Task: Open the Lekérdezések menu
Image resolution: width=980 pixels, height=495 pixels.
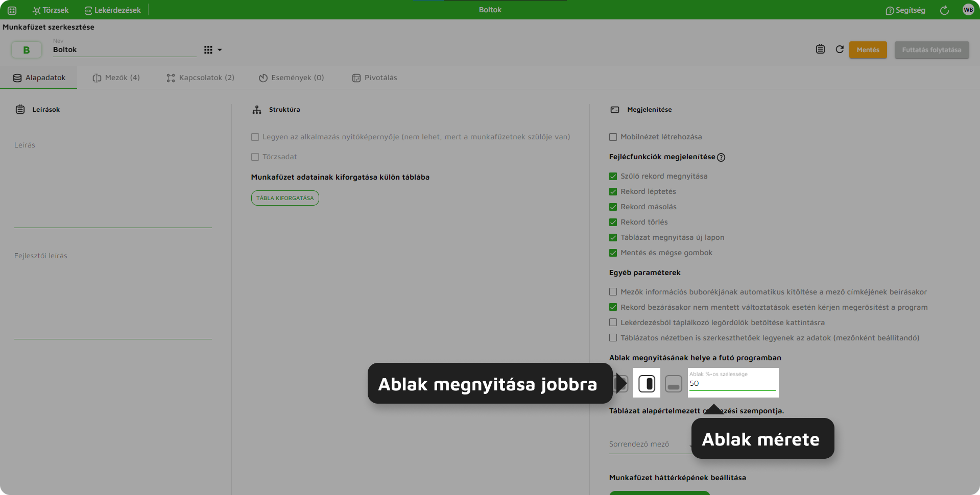Action: click(x=113, y=10)
